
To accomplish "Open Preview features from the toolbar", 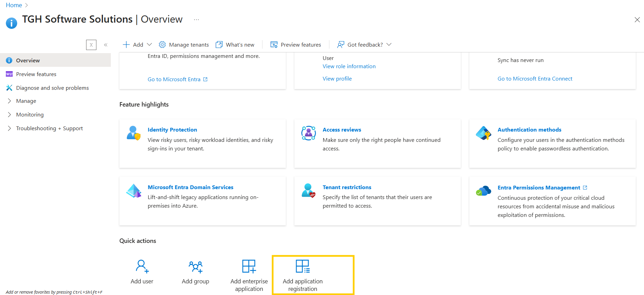I will (x=301, y=45).
